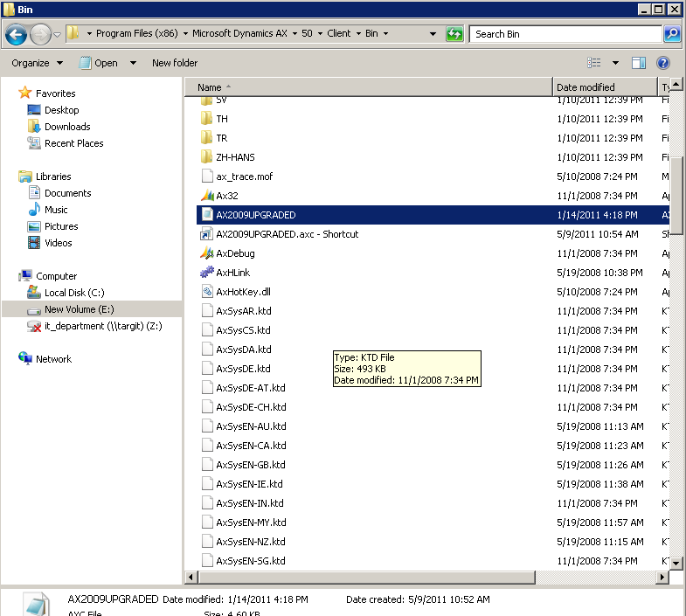Screen dimensions: 686x616
Task: Select the AxHotKey.dll file icon
Action: coord(207,292)
